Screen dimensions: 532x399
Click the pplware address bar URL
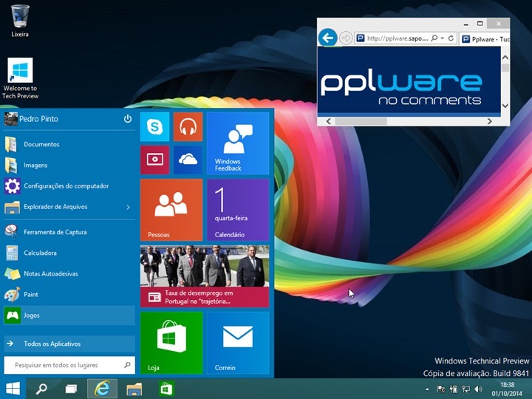coord(398,38)
